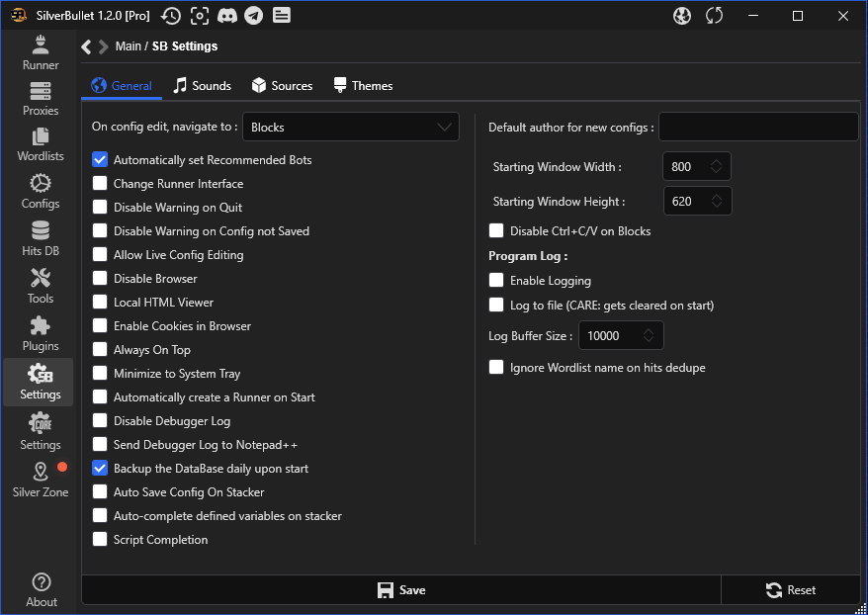Screen dimensions: 868x615
Task: Click the Starting Window Height value 620
Action: (681, 202)
